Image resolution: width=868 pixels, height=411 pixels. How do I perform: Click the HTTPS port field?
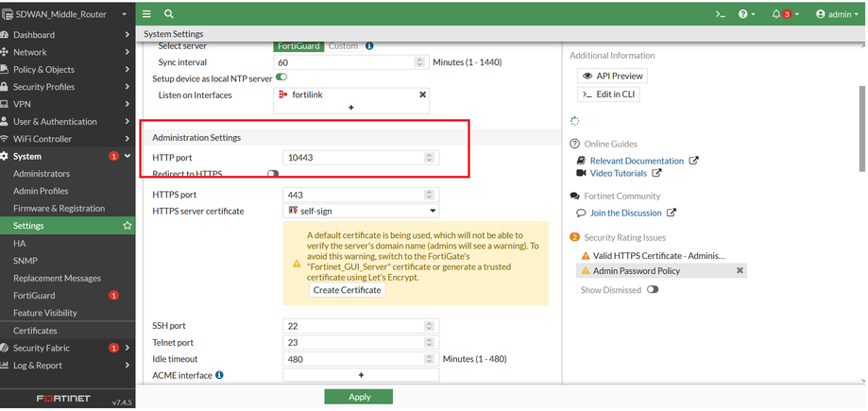point(361,195)
